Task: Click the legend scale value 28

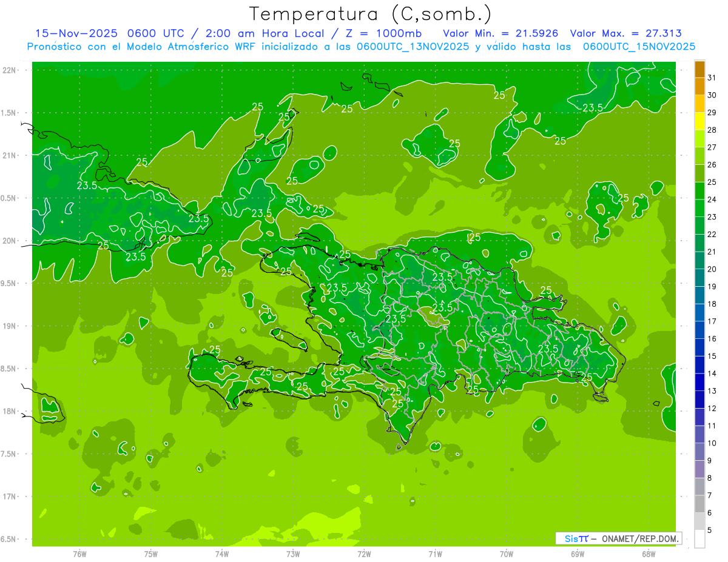Action: [712, 130]
